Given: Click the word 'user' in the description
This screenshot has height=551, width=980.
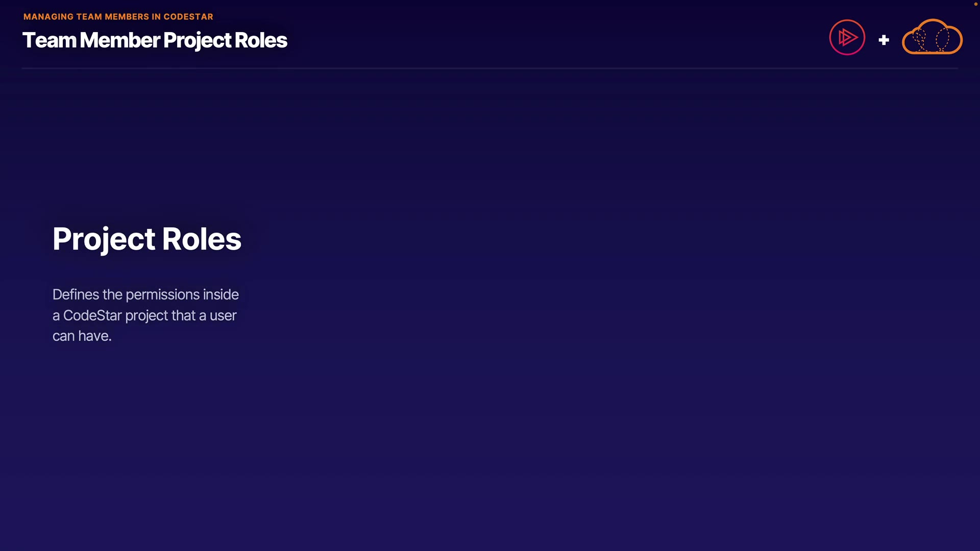Looking at the screenshot, I should pos(223,316).
